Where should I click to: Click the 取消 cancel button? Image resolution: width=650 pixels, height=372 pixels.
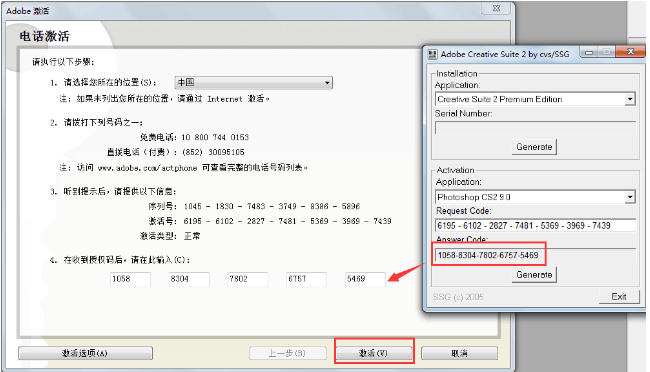click(x=459, y=353)
